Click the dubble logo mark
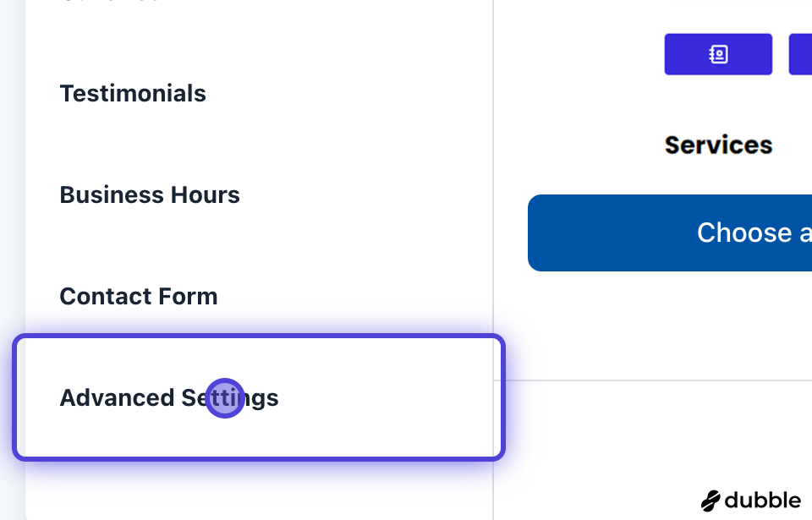The image size is (812, 520). pos(710,501)
